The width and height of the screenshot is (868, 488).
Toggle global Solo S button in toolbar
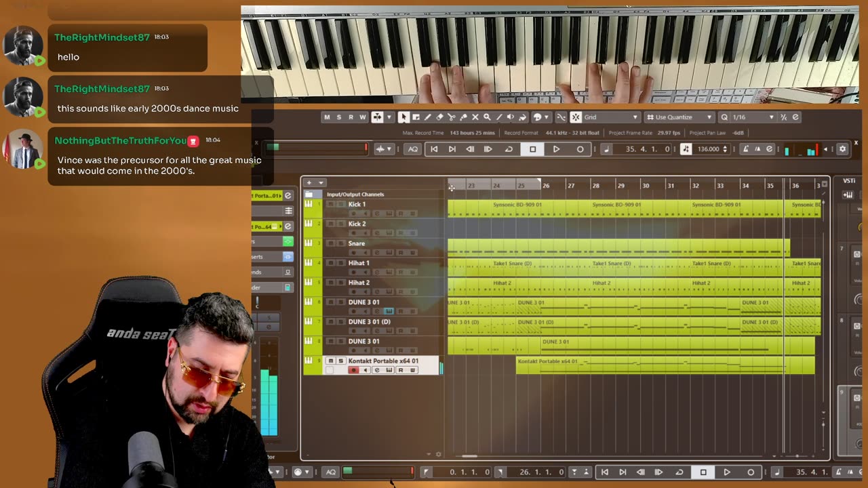click(x=338, y=117)
